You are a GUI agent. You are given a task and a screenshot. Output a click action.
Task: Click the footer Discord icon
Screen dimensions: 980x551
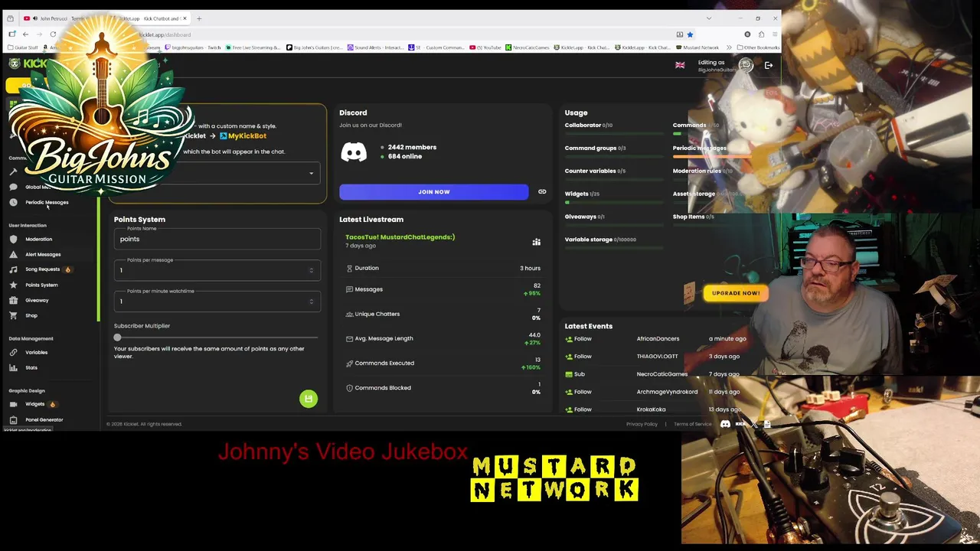[x=725, y=424]
